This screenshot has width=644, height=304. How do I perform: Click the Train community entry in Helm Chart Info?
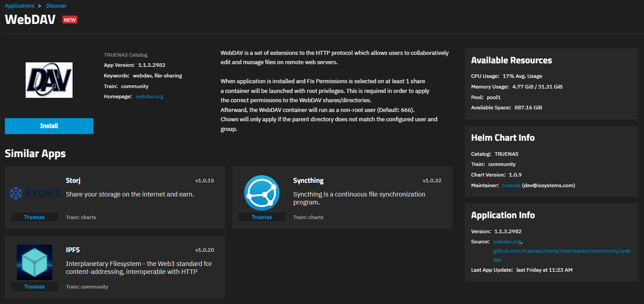click(493, 164)
